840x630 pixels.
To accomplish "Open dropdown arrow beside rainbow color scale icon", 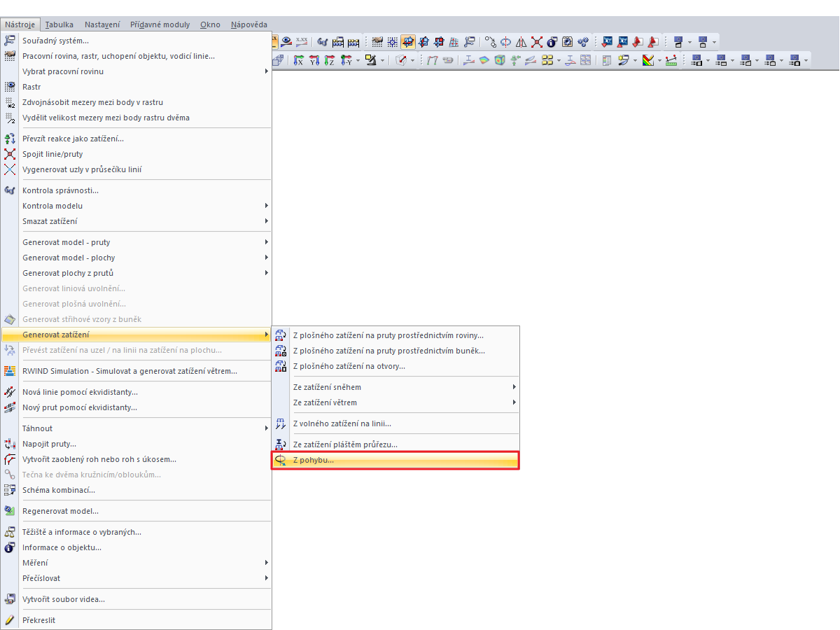I will click(x=659, y=61).
